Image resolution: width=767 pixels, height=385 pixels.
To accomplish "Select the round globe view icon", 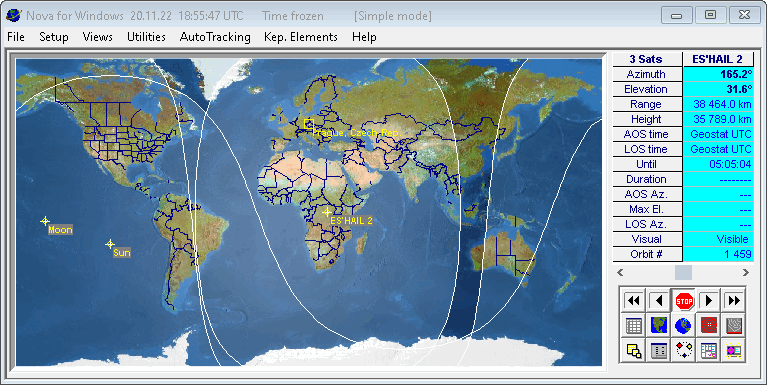I will (684, 325).
